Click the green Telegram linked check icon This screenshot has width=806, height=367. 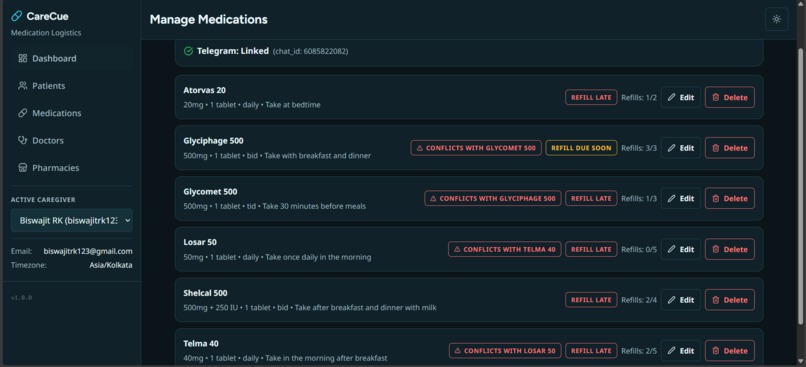188,51
